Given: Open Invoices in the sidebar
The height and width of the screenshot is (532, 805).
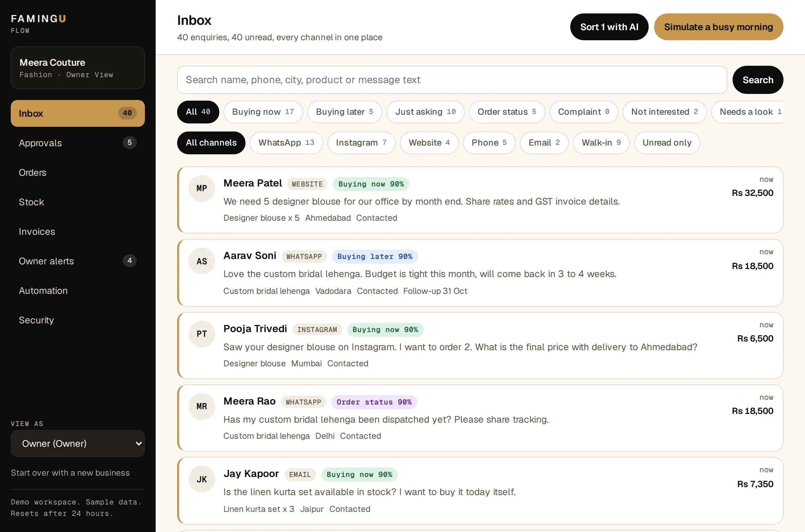Looking at the screenshot, I should 78,231.
